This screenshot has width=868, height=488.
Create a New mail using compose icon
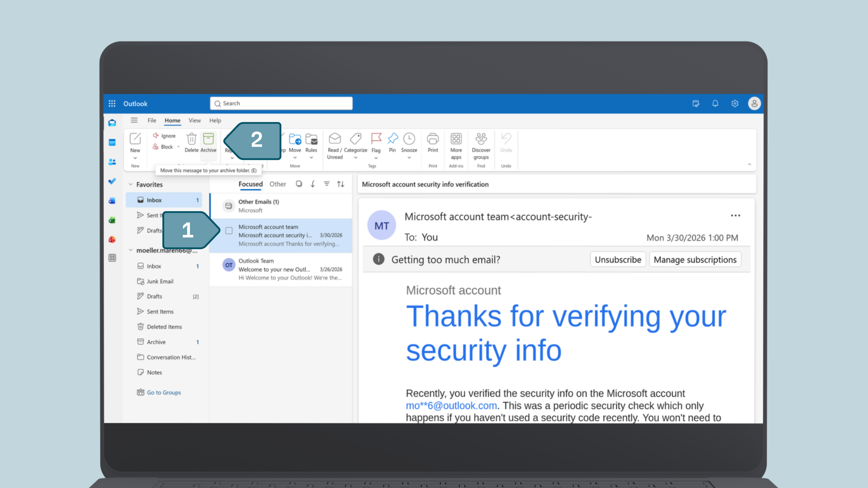pos(135,139)
